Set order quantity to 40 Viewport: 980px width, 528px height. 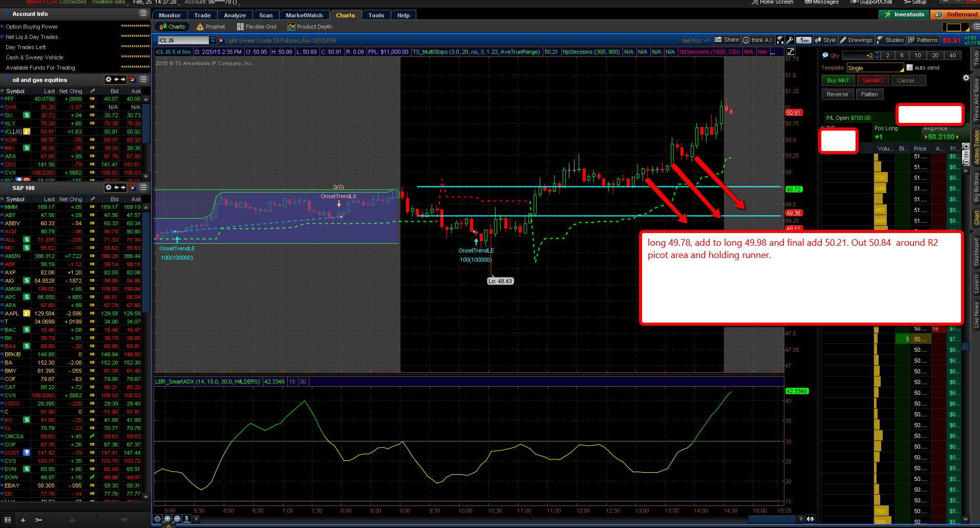pos(952,55)
